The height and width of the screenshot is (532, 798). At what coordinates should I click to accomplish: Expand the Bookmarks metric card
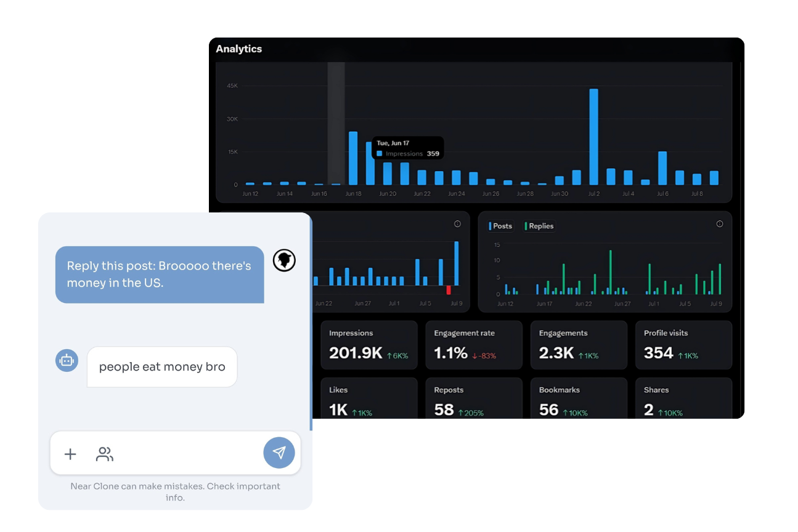(x=579, y=400)
